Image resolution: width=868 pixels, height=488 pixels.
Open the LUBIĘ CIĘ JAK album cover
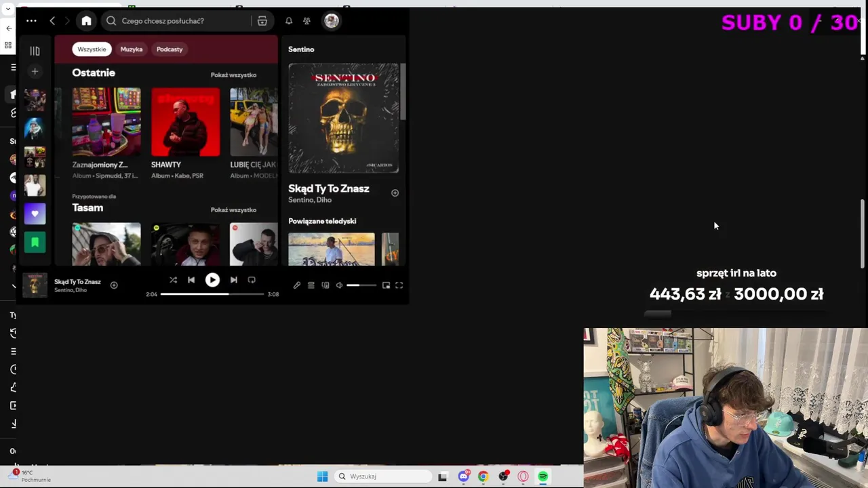coord(254,122)
